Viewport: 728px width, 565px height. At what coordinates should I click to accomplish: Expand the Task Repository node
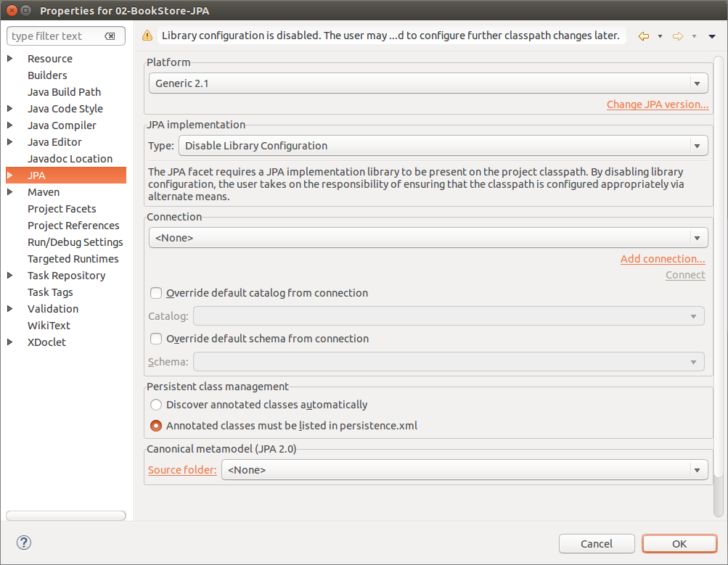pyautogui.click(x=9, y=276)
